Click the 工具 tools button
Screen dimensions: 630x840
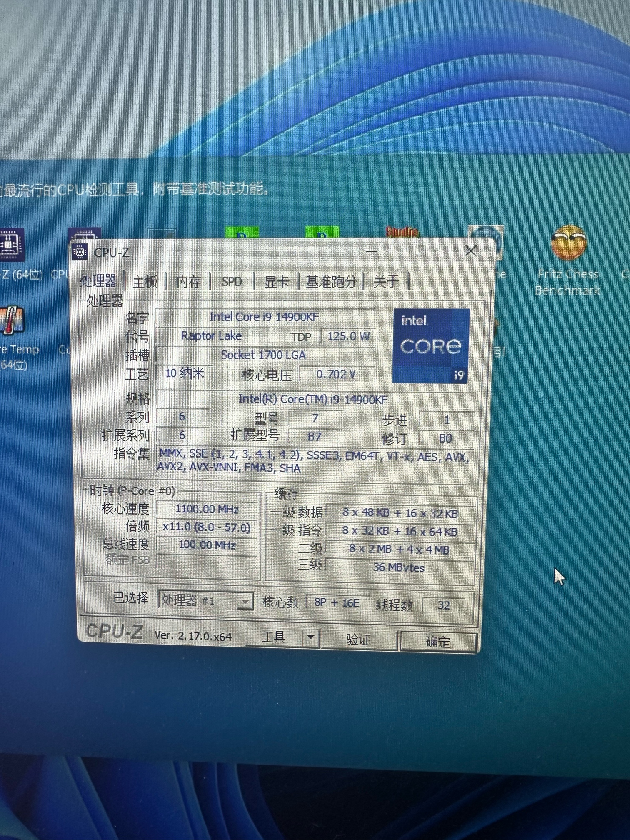pos(274,637)
